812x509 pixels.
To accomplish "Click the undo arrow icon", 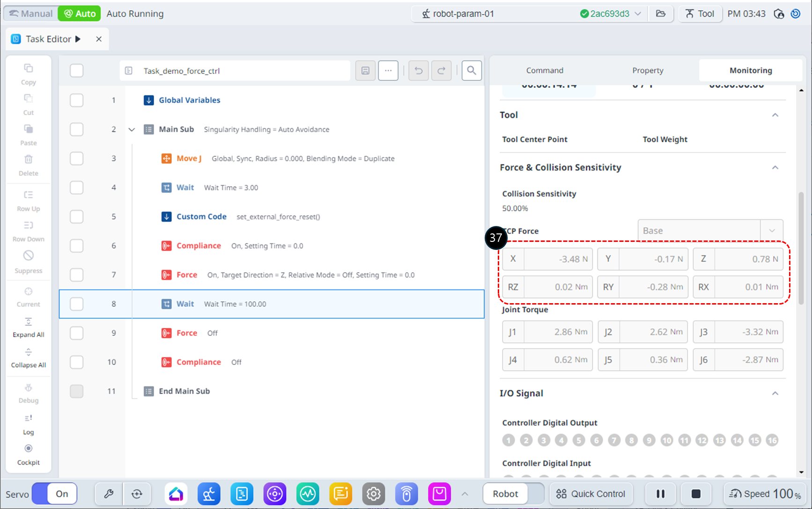I will tap(418, 71).
